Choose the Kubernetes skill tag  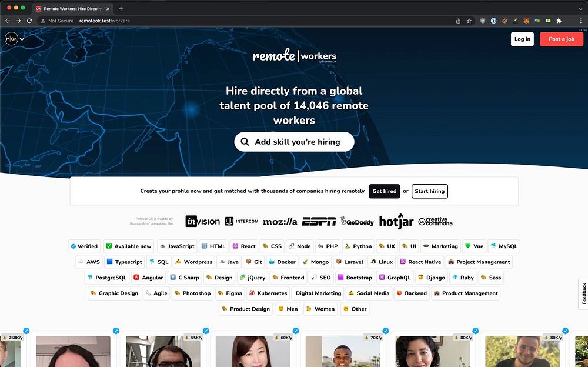click(x=268, y=293)
